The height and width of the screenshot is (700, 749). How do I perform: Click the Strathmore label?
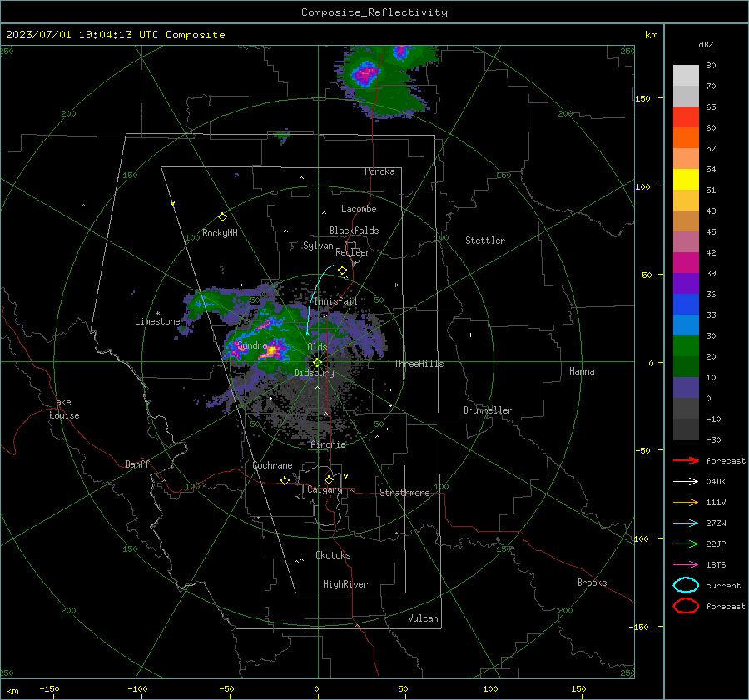tap(404, 493)
